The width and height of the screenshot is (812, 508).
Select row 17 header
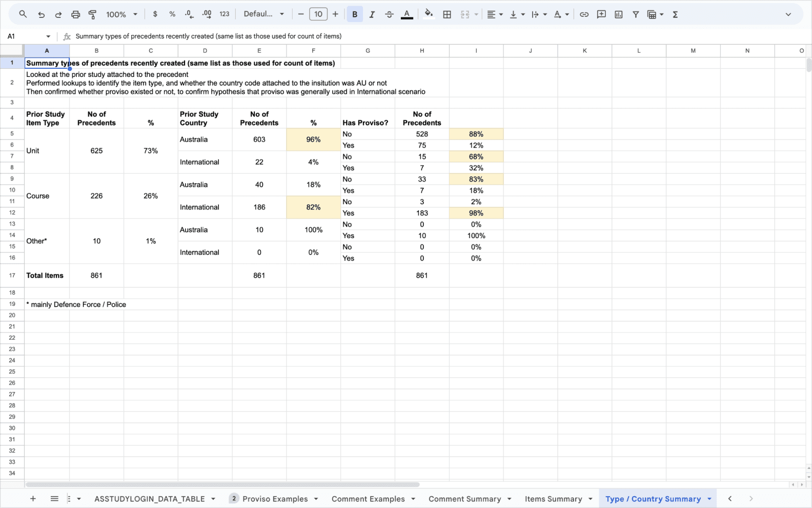12,276
